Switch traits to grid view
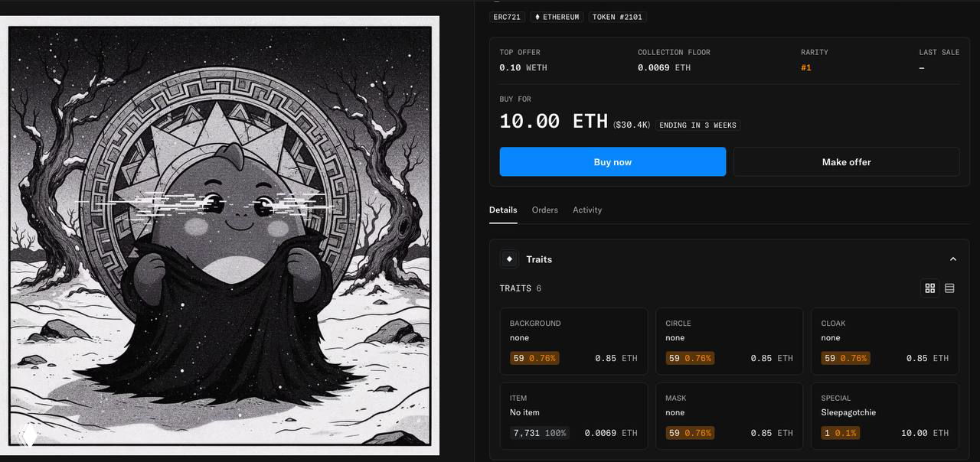The image size is (980, 462). click(930, 288)
